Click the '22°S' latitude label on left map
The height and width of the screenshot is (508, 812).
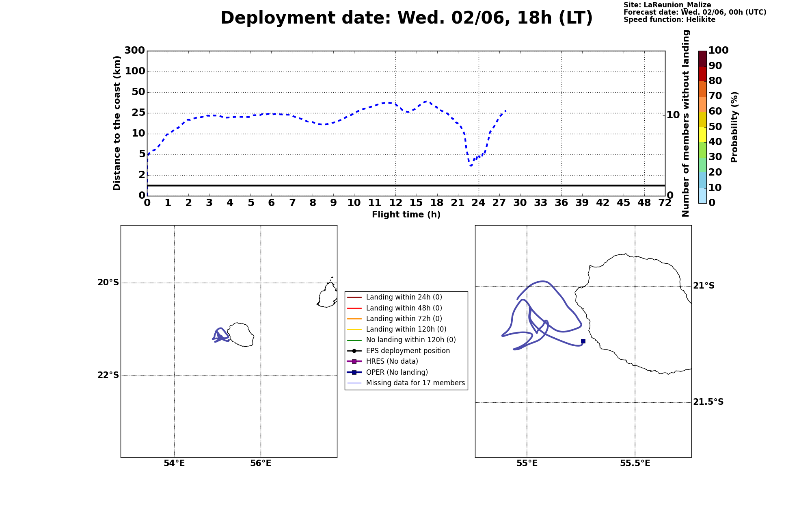coord(108,375)
